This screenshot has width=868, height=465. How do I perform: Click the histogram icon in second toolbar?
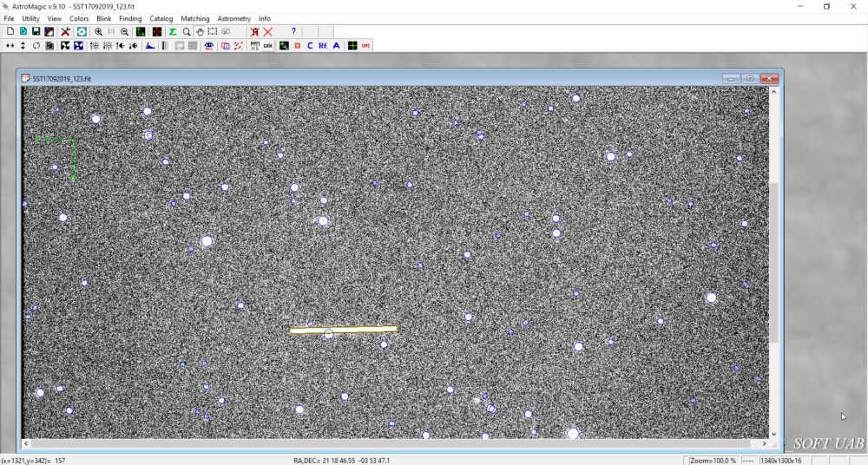(150, 45)
